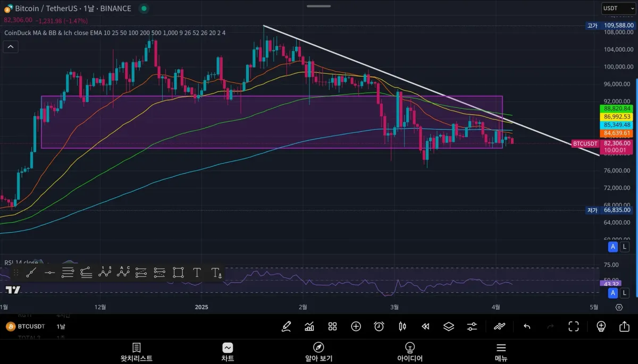Open the candlestick chart type icon
638x364 pixels.
pyautogui.click(x=402, y=326)
